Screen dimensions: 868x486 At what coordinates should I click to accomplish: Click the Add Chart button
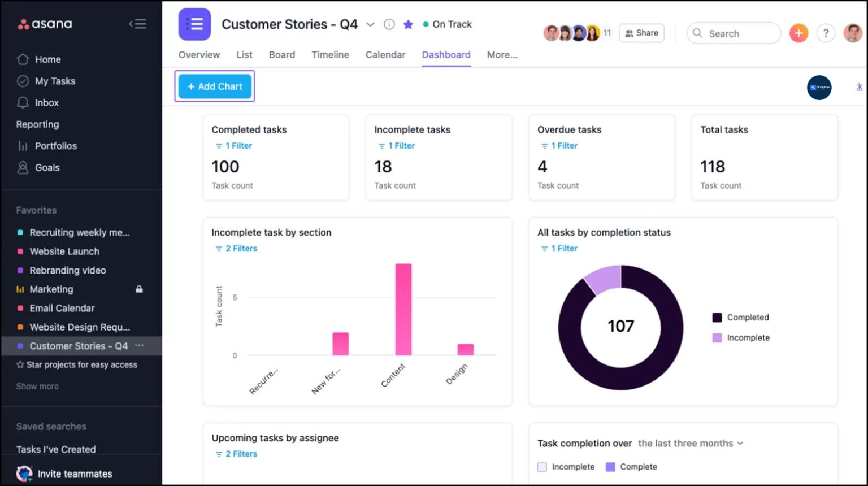pos(215,86)
